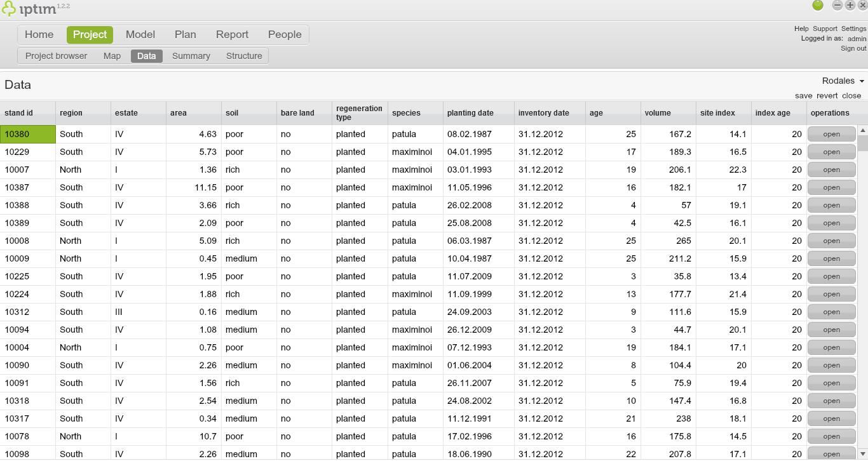Sign out of the admin account
Screen dimensions: 868x461
click(853, 48)
